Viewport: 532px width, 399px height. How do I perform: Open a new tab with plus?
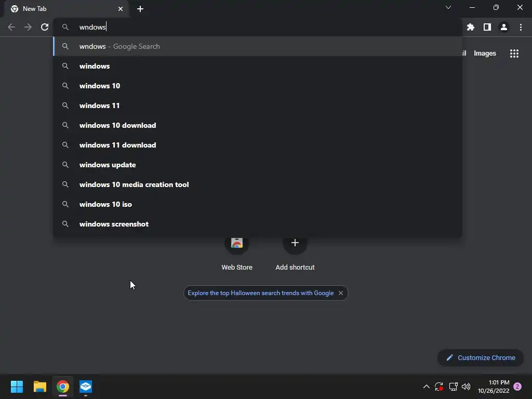[140, 9]
